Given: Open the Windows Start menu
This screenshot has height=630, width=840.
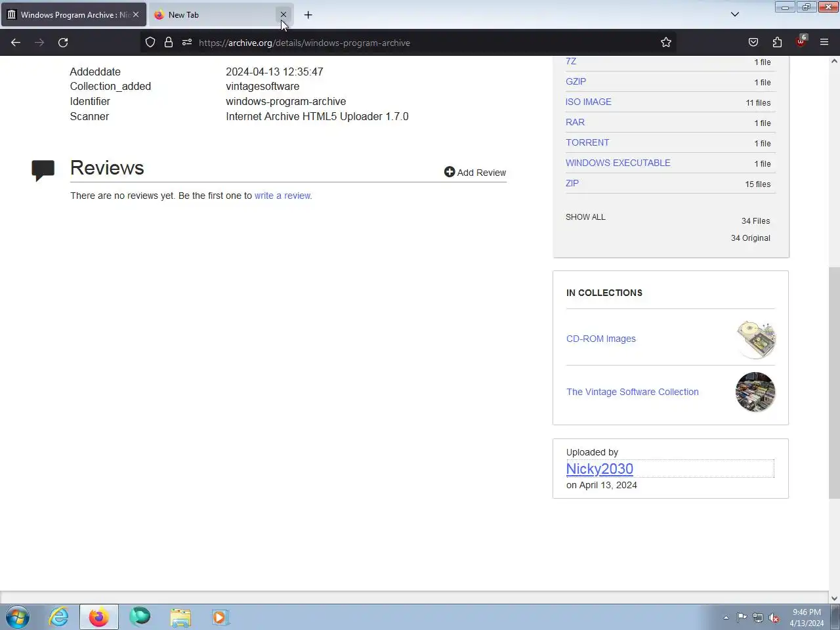Looking at the screenshot, I should [18, 618].
